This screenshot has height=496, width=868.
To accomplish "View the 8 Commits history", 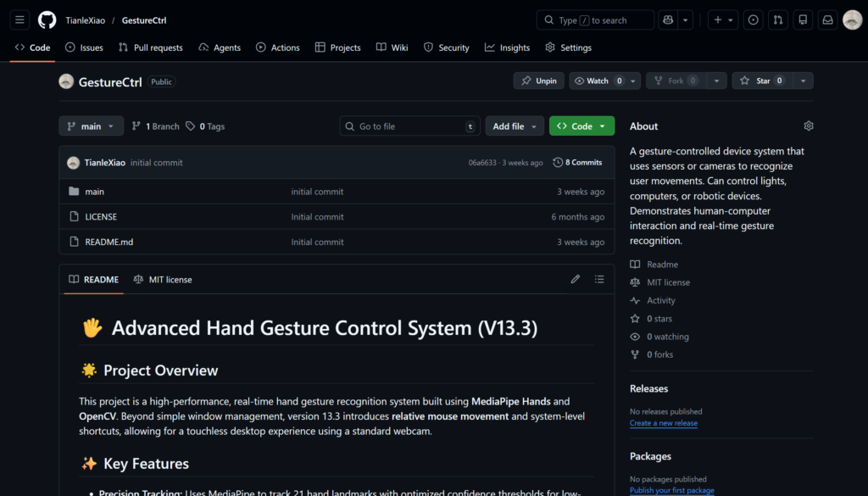I will tap(577, 162).
